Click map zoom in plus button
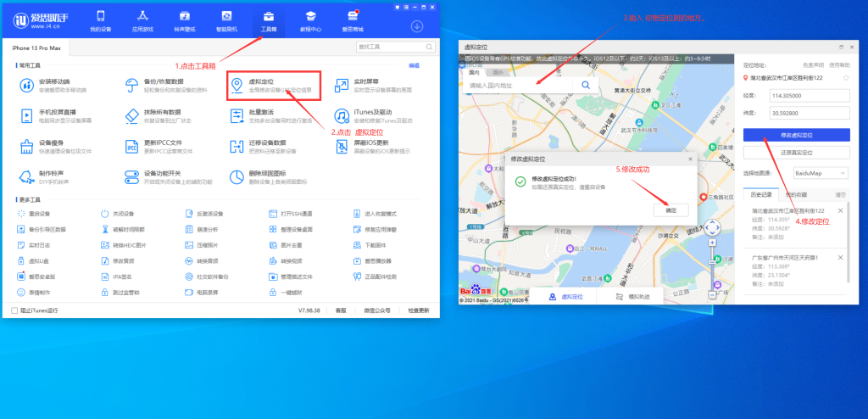The image size is (868, 419). [712, 243]
